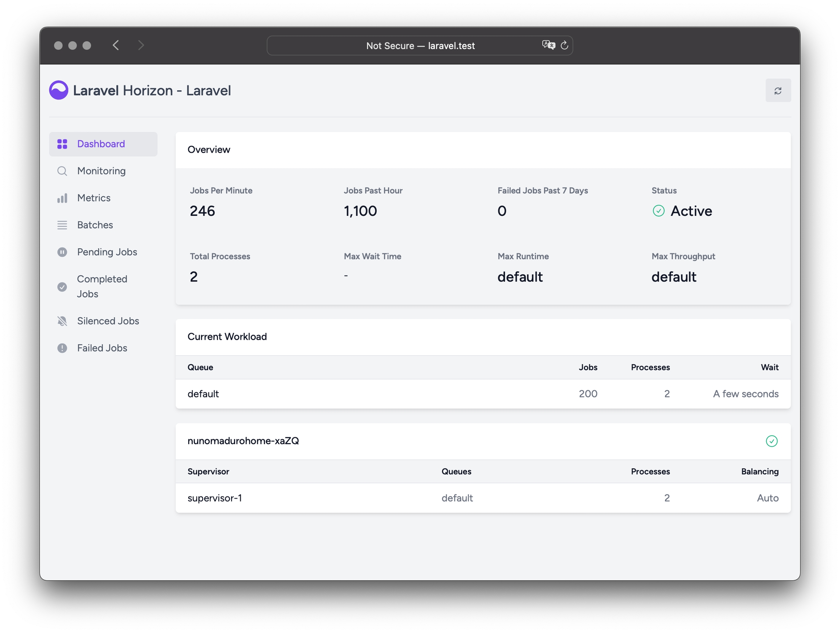Click the nunomadurohome-xaZQ green status check
The image size is (840, 633).
pyautogui.click(x=771, y=441)
